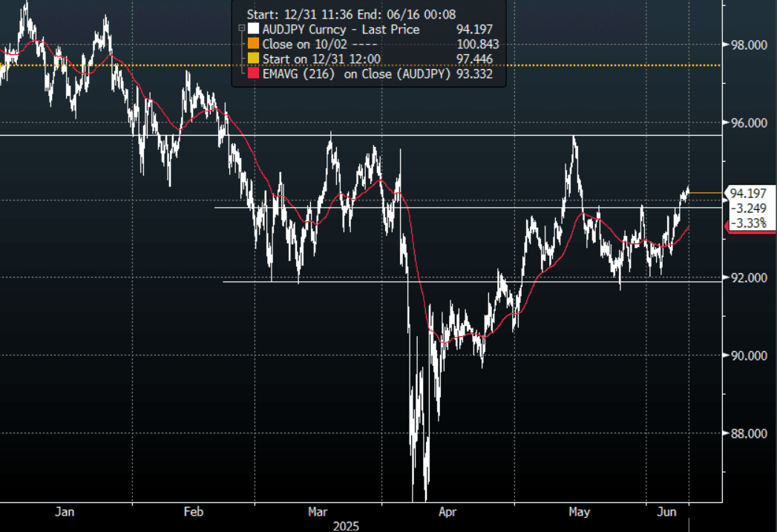
Task: Click the 94.197 last price tag
Action: click(747, 194)
